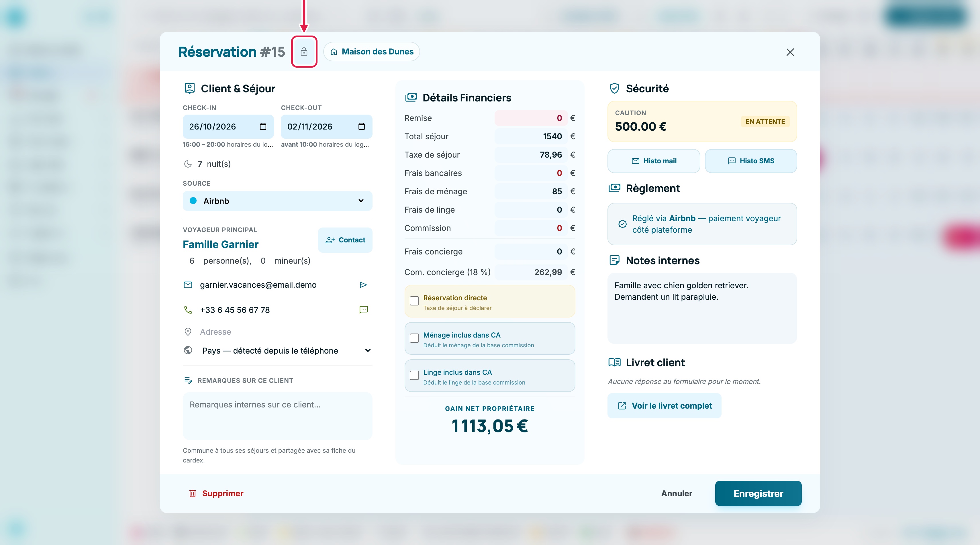This screenshot has width=980, height=545.
Task: Click the moon icon beside 7 nuit(s)
Action: [188, 164]
